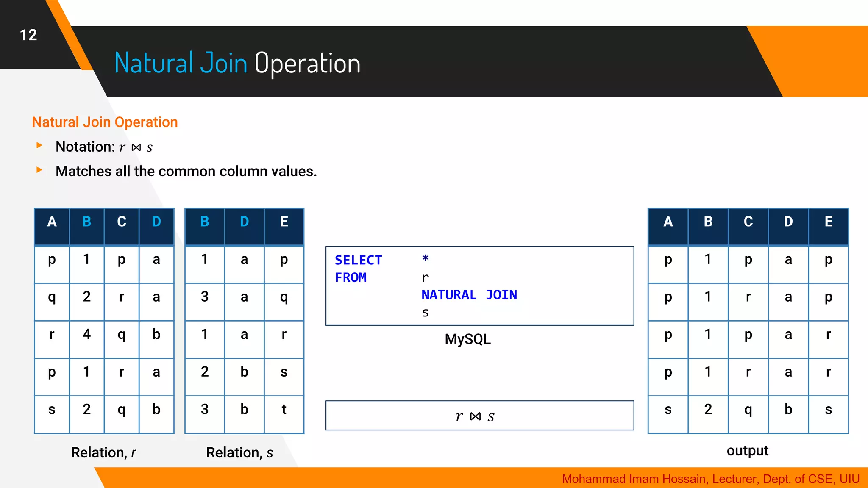This screenshot has width=868, height=488.
Task: Select the blue B header in relation r
Action: click(86, 222)
